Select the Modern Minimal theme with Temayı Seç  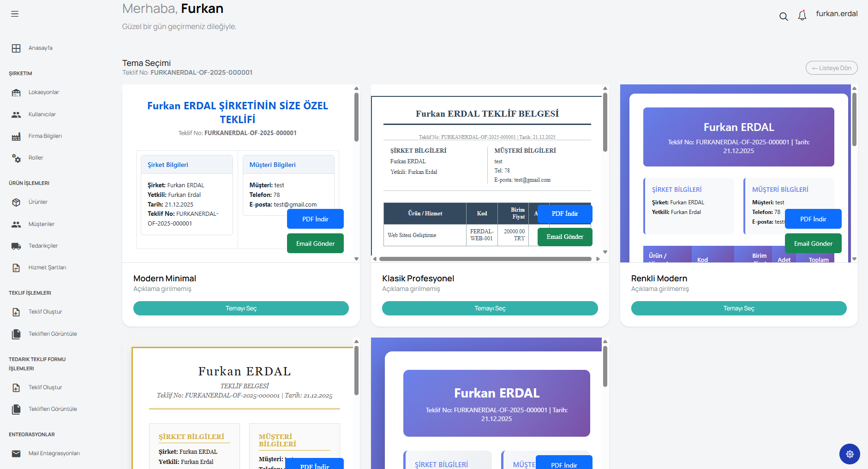241,309
